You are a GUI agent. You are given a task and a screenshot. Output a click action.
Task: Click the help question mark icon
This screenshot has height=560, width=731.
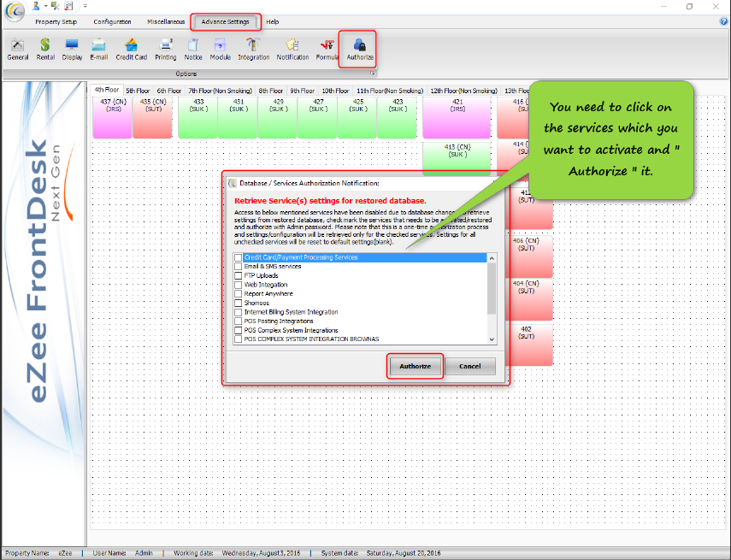click(724, 21)
